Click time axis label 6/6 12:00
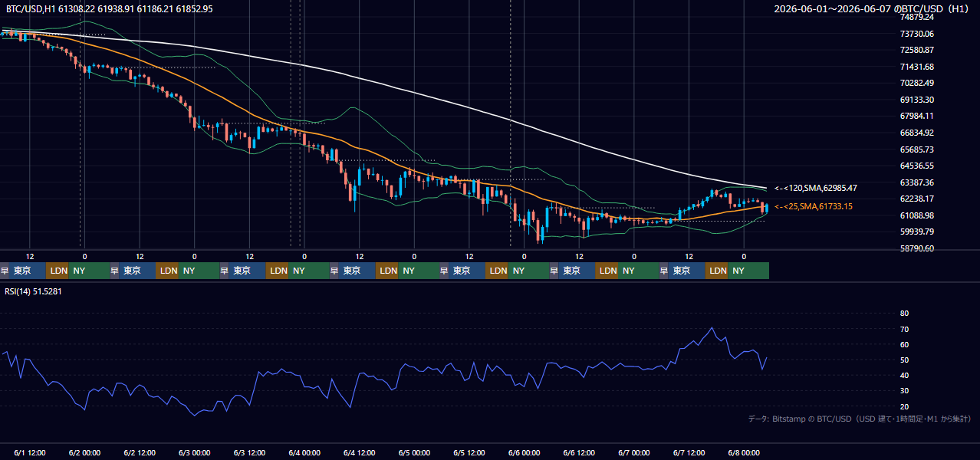The height and width of the screenshot is (460, 980). coord(579,452)
